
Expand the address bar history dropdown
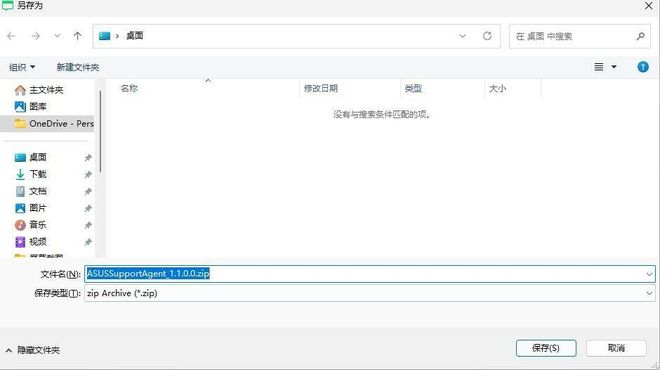(463, 36)
